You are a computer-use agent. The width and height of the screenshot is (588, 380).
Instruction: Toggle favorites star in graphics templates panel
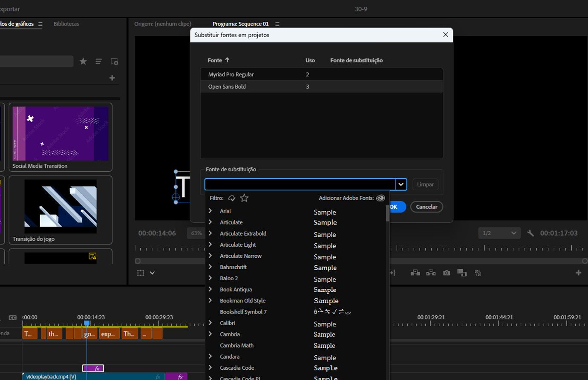pos(83,62)
